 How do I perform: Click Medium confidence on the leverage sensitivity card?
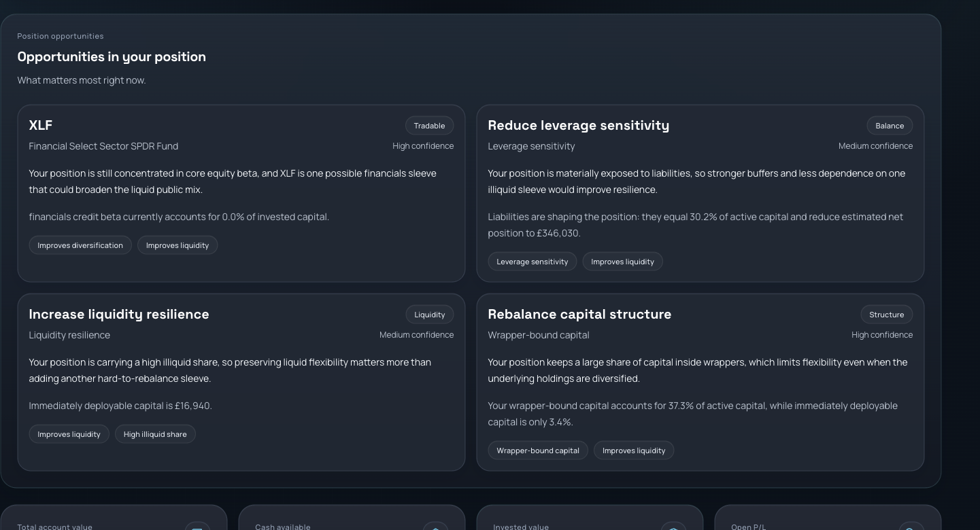click(x=876, y=146)
